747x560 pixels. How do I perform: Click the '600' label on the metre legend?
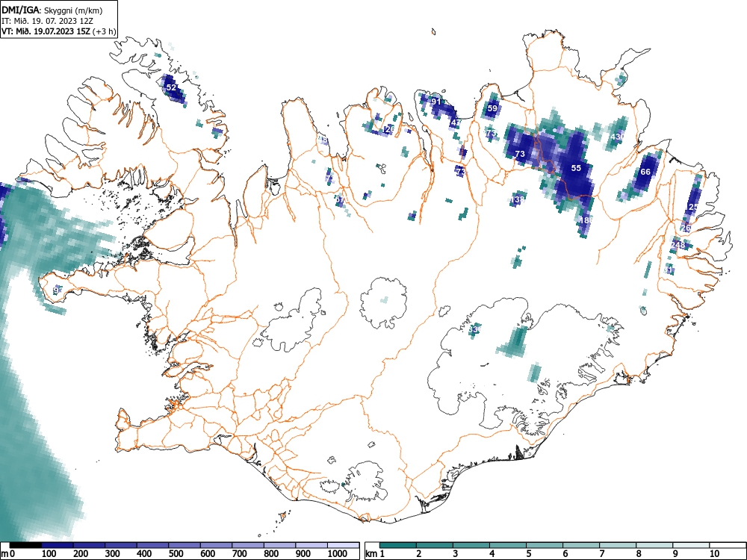[x=208, y=554]
